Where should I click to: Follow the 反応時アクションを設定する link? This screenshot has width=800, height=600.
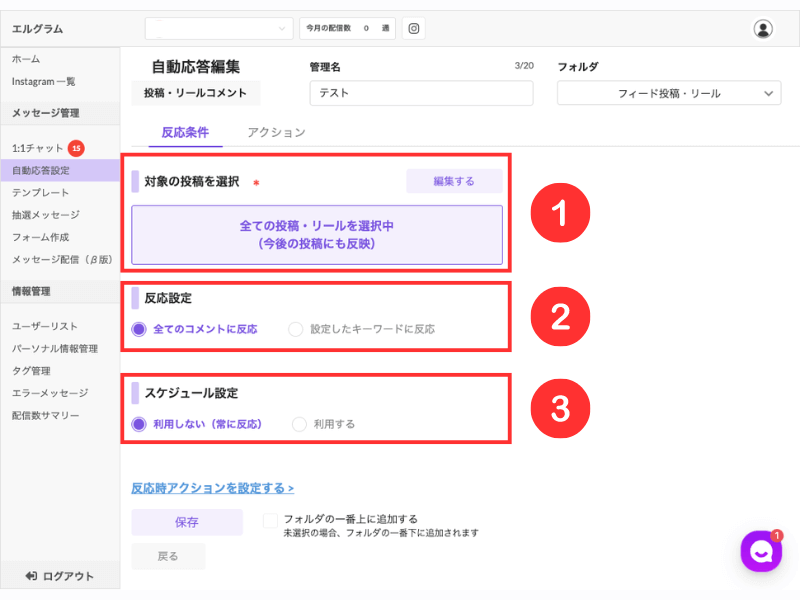click(212, 488)
